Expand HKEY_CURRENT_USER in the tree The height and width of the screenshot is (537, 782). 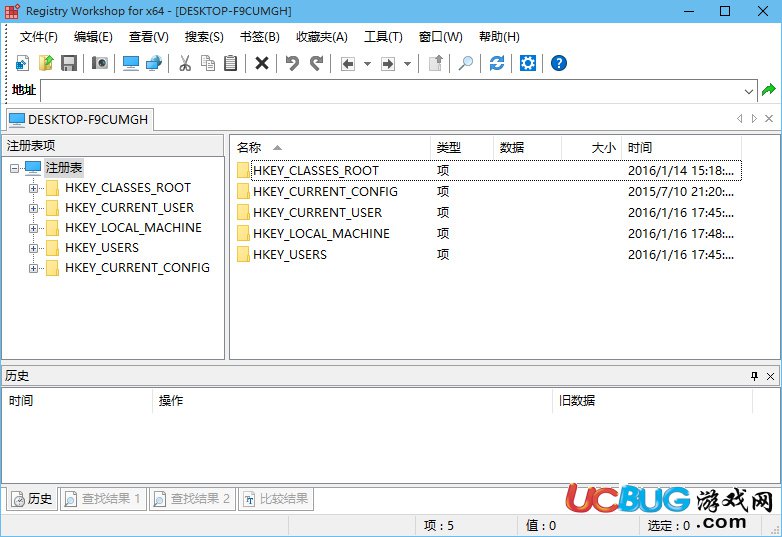point(33,208)
